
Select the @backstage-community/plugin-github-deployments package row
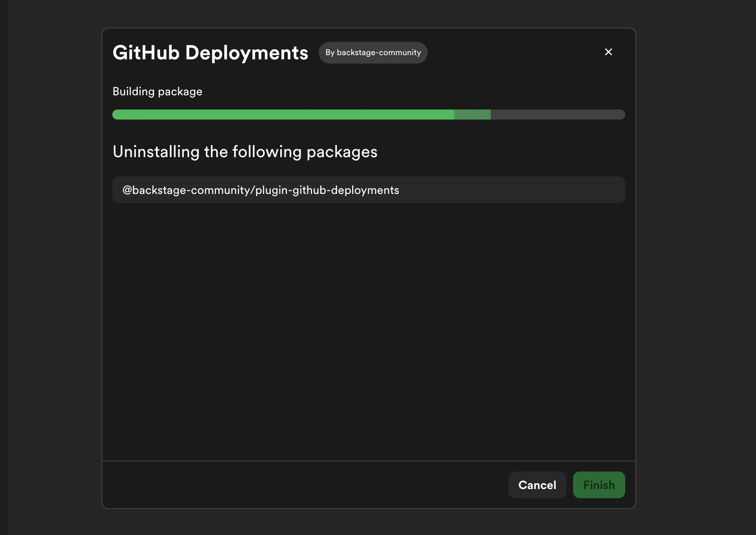pos(369,190)
